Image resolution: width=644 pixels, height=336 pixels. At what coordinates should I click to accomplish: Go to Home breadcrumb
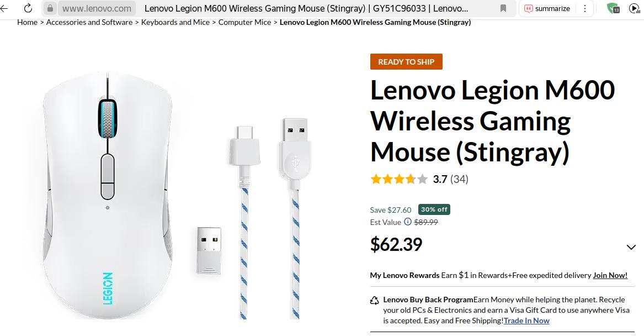27,22
